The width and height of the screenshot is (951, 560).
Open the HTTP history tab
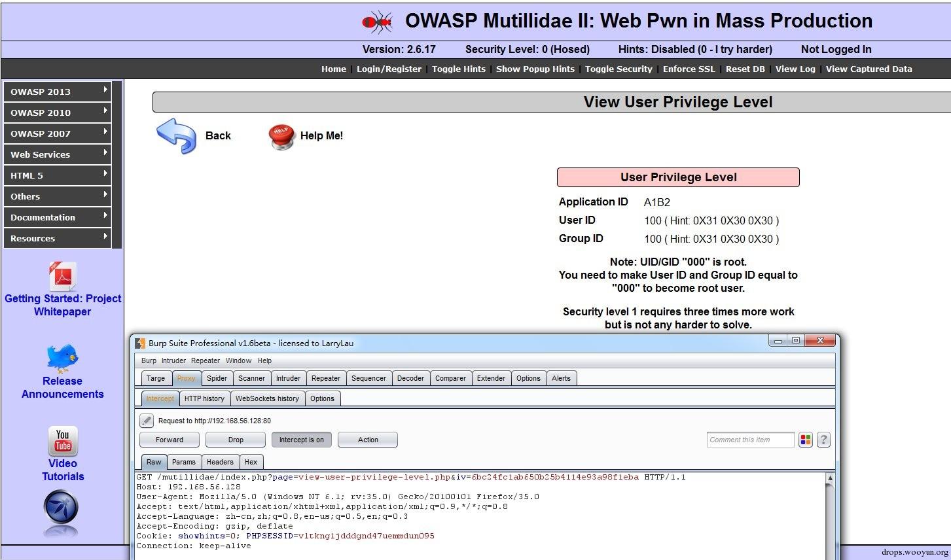(x=204, y=398)
